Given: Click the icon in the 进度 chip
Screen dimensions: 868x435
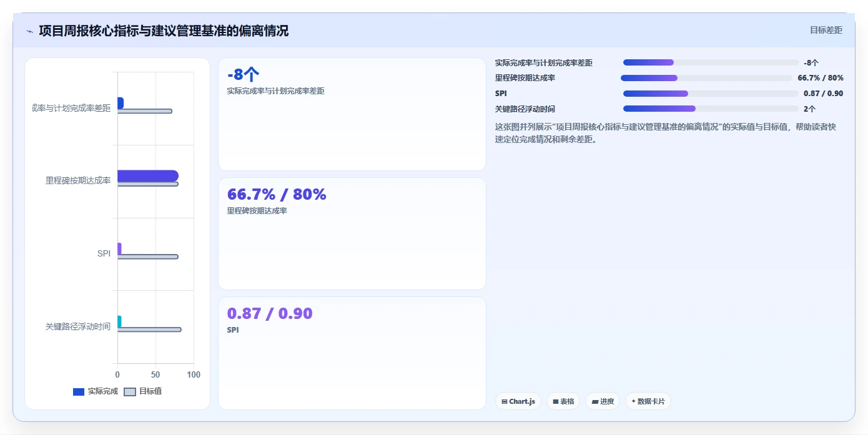Looking at the screenshot, I should point(594,401).
